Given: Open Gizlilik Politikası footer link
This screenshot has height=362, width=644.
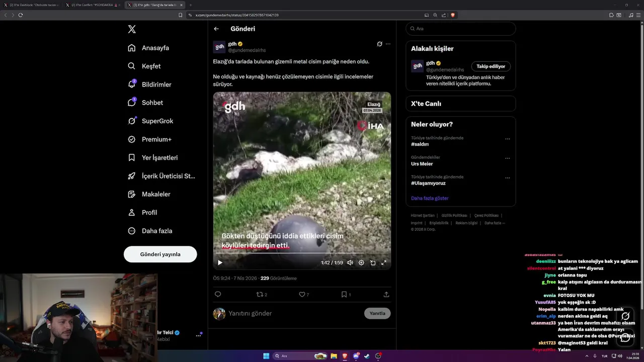Looking at the screenshot, I should pyautogui.click(x=454, y=216).
